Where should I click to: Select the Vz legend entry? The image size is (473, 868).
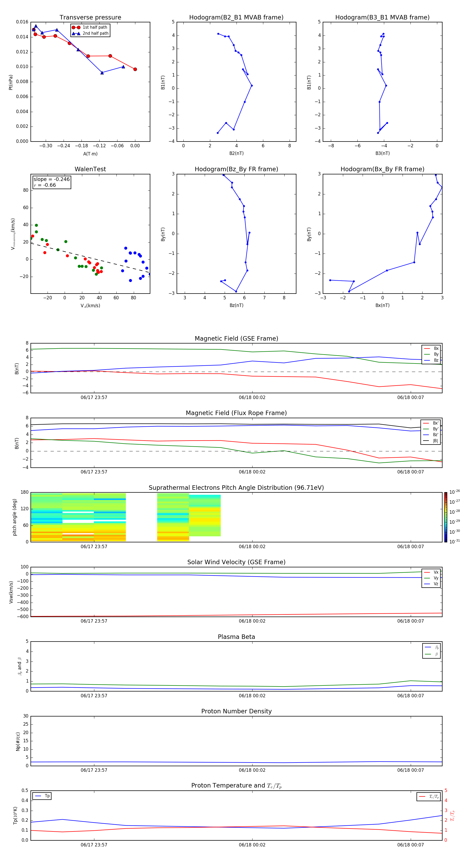tap(431, 584)
